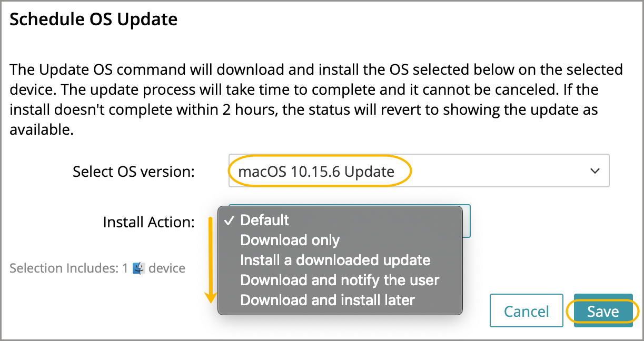
Task: Click the orange downward arrow annotation
Action: [x=211, y=259]
